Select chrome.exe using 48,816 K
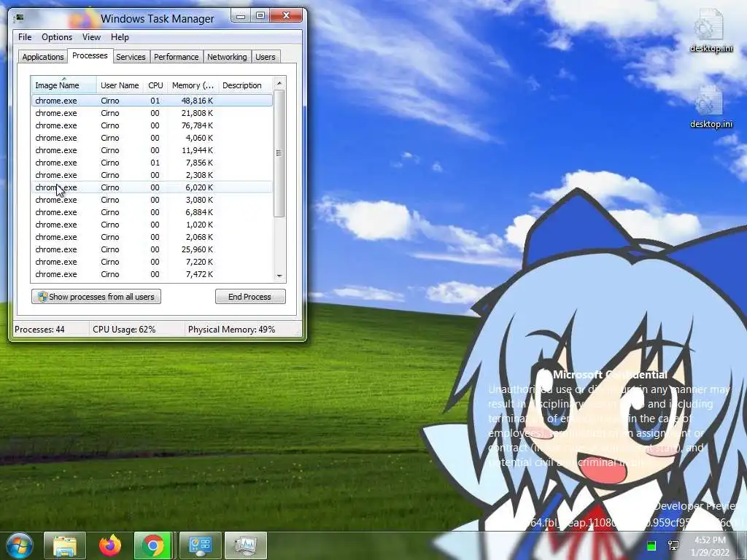 [152, 101]
